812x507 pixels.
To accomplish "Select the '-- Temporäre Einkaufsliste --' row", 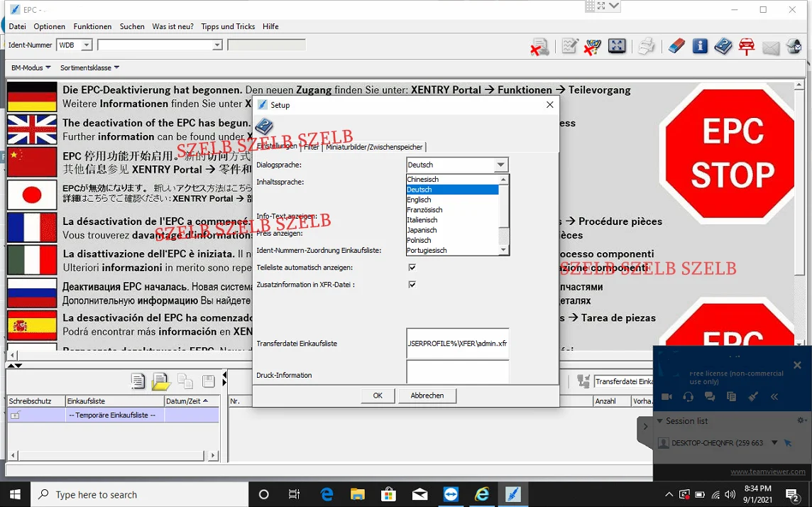I will [x=113, y=415].
